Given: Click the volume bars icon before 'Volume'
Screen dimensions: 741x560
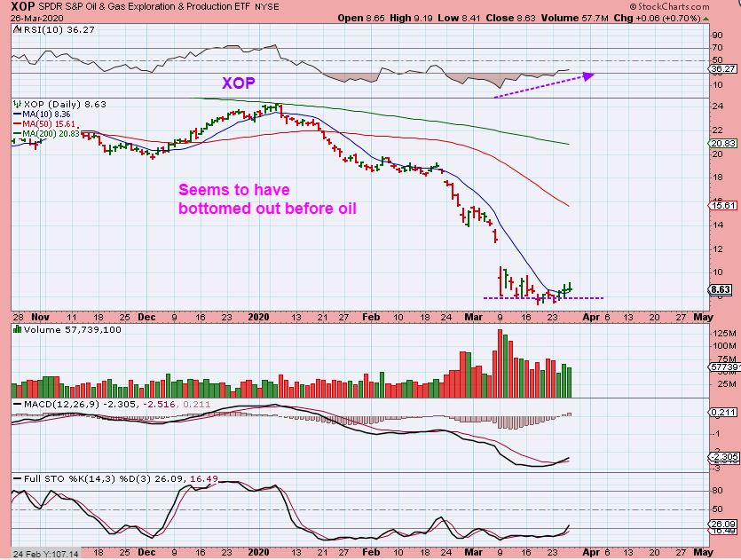Looking at the screenshot, I should click(17, 329).
